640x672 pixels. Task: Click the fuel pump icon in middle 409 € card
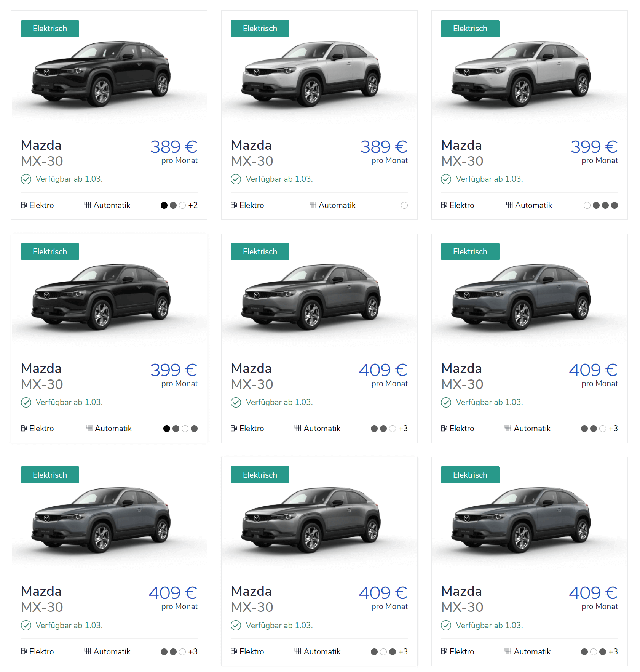point(234,428)
